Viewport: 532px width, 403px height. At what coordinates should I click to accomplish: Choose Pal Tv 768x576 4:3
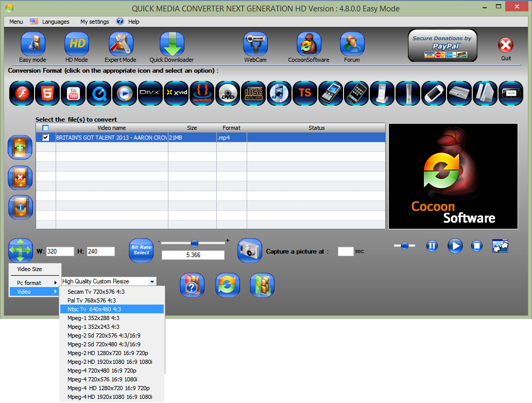click(112, 300)
